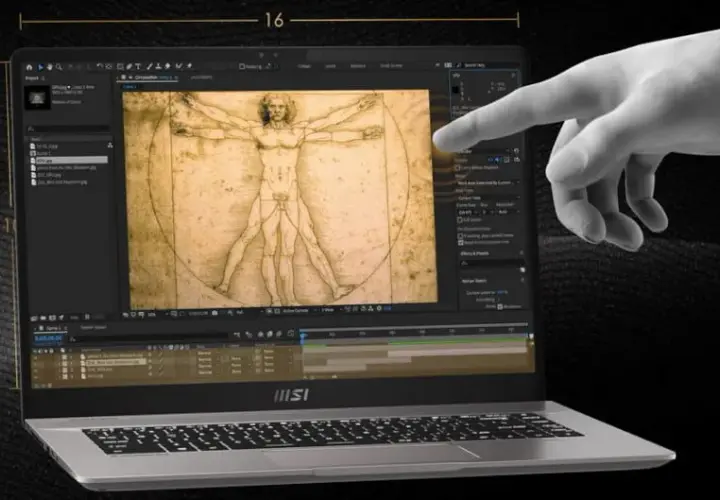Screen dimensions: 720x500
Task: Open the Work Area Extended By Current dropdown
Action: coord(488,183)
